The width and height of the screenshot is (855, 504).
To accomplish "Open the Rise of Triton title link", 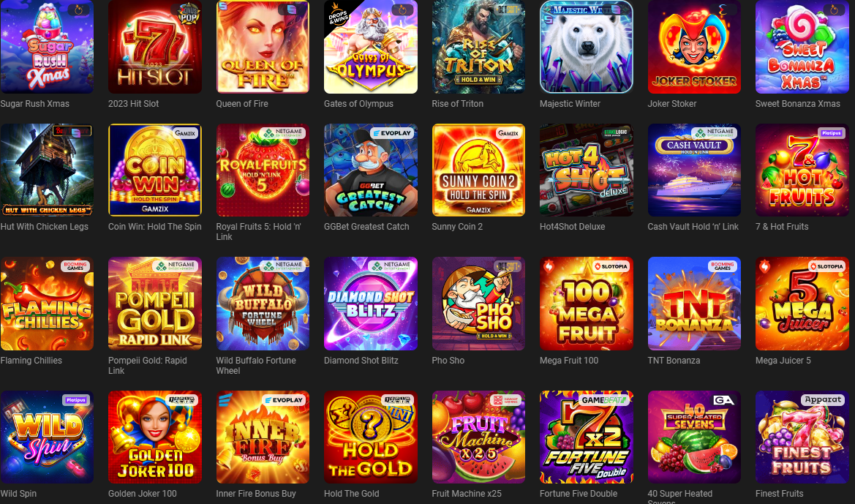I will point(458,104).
